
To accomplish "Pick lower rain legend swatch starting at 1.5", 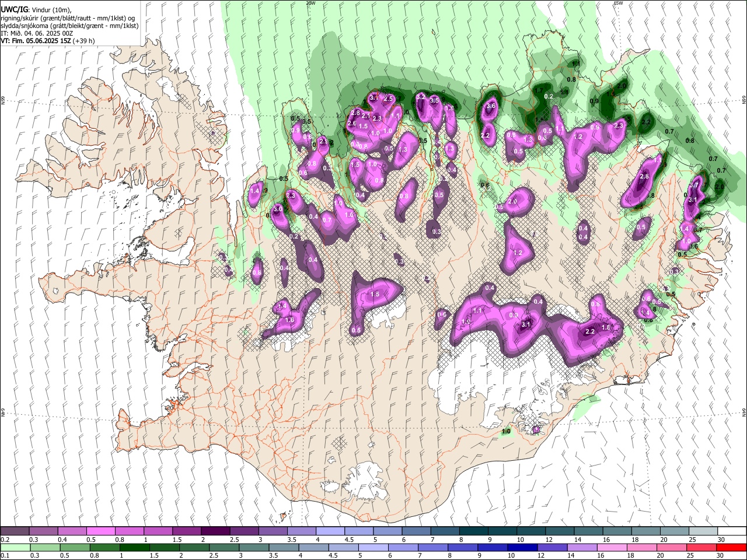I will coord(164,547).
